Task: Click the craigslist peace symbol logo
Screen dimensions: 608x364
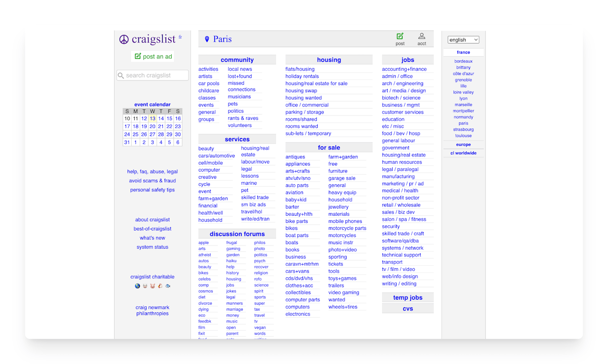Action: click(124, 39)
